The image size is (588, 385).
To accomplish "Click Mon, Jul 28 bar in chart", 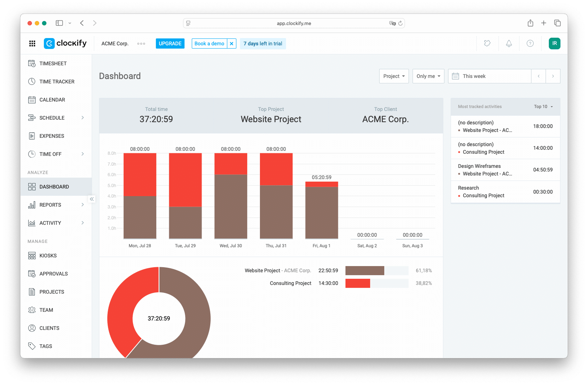I will (140, 196).
